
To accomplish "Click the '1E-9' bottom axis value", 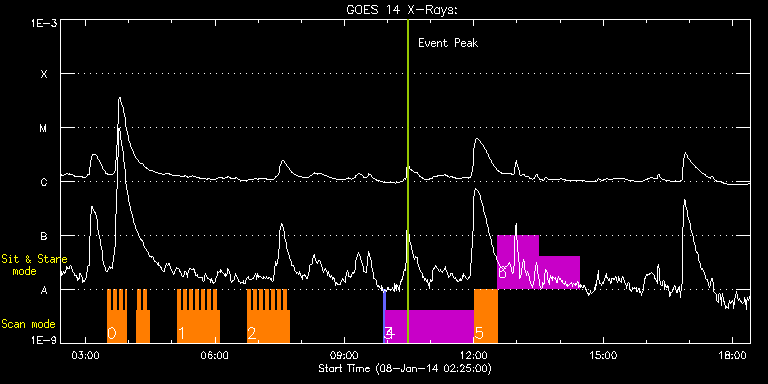I will [43, 339].
